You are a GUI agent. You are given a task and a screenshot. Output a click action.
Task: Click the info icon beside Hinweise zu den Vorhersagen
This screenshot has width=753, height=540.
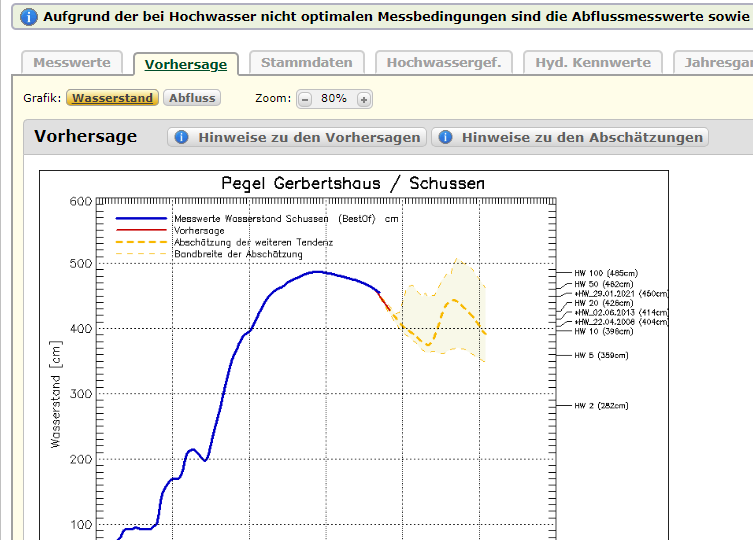[181, 137]
